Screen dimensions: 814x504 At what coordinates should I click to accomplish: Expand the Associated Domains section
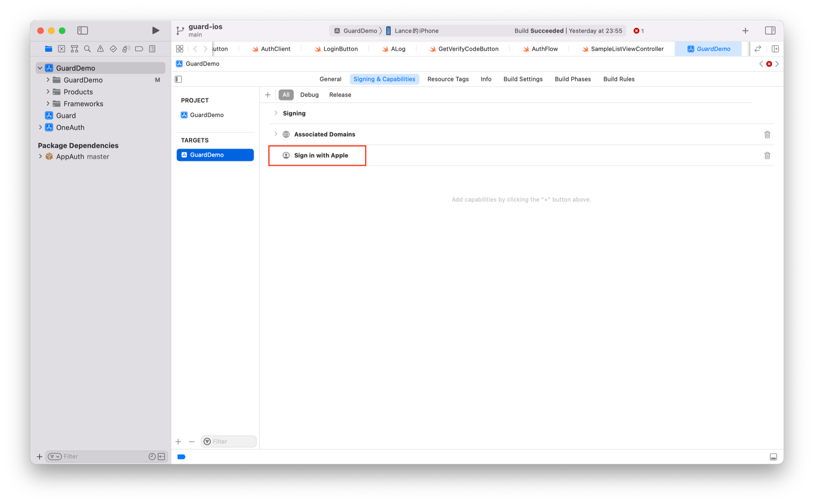(x=276, y=134)
